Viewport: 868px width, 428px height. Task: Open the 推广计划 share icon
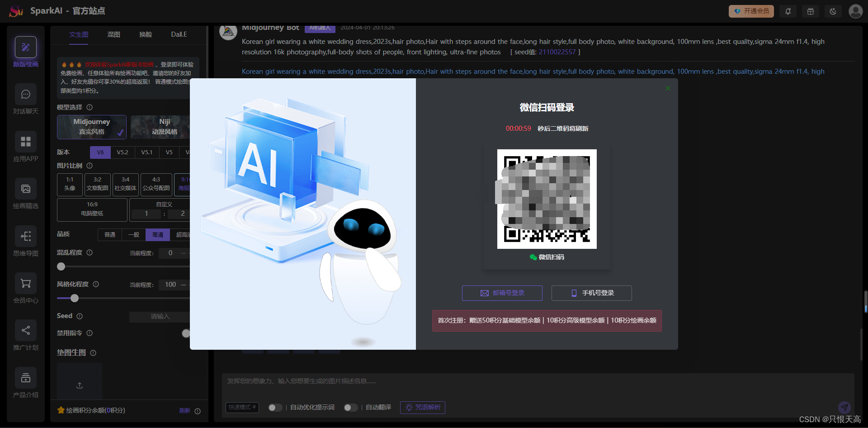pyautogui.click(x=26, y=330)
